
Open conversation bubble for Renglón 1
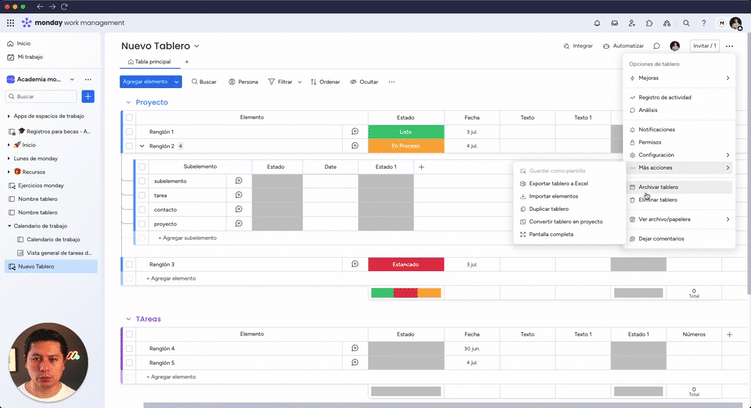click(354, 132)
